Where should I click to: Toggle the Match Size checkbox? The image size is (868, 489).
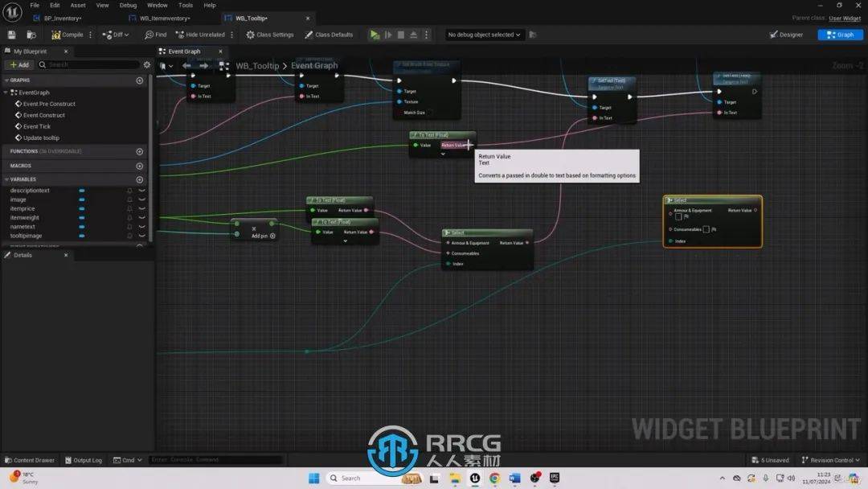click(x=430, y=113)
